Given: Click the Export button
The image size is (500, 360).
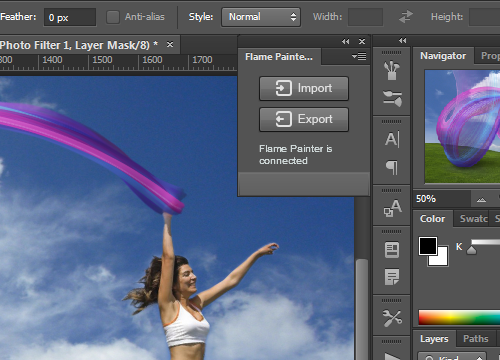Looking at the screenshot, I should point(304,119).
